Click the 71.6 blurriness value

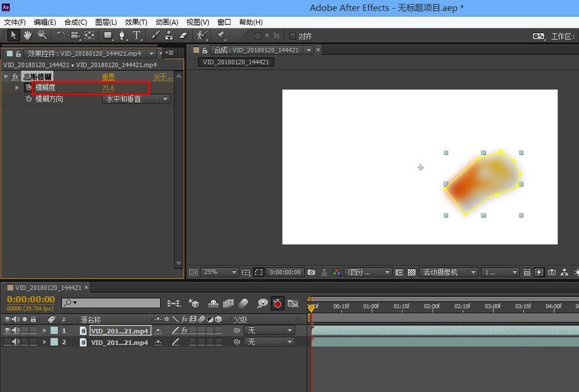pos(108,88)
